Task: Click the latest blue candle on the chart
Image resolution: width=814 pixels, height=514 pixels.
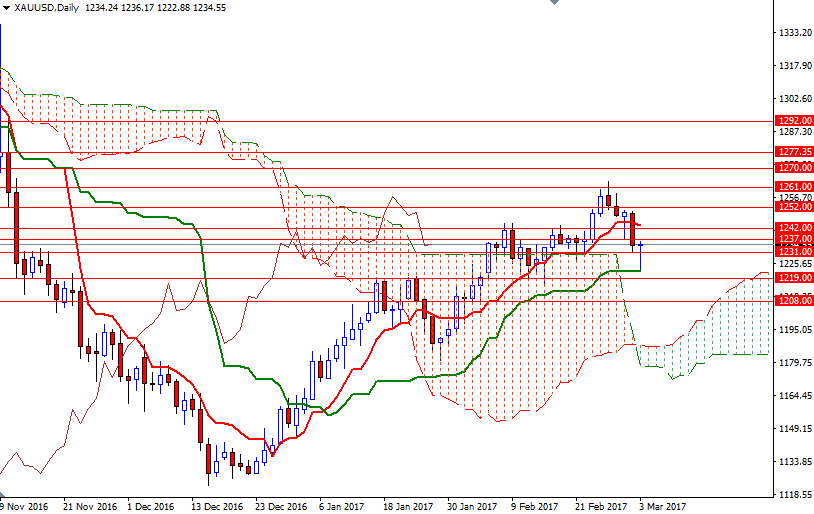Action: point(640,246)
